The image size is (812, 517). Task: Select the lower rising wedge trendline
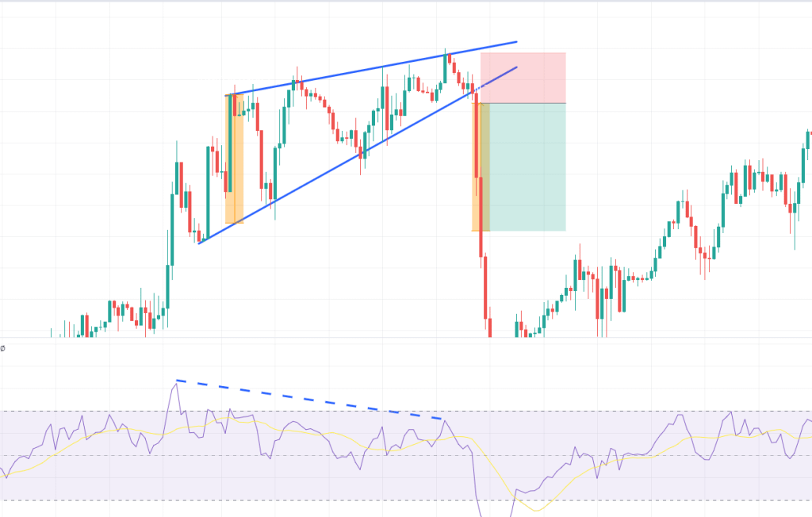[x=317, y=179]
